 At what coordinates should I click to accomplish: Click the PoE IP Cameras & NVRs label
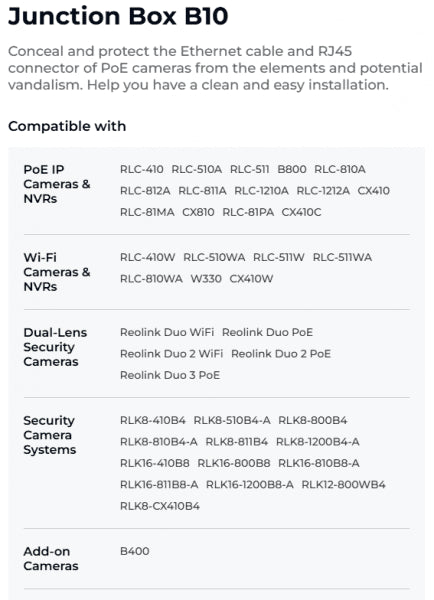tap(57, 184)
